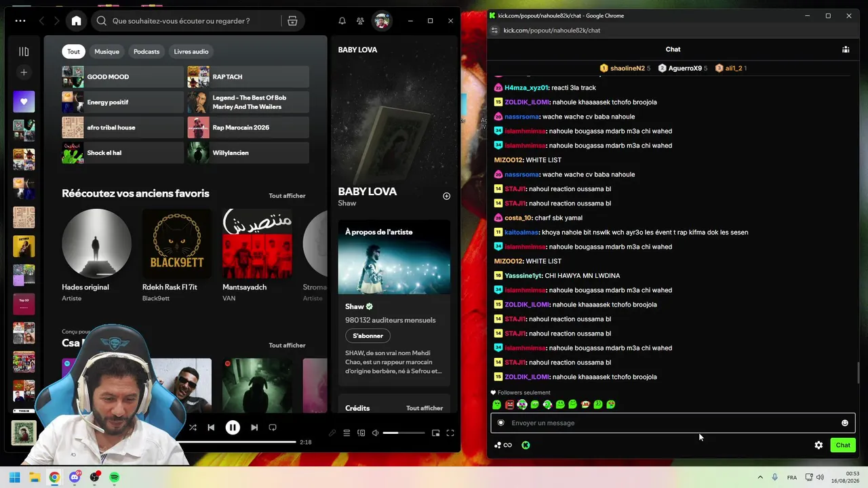This screenshot has width=868, height=488.
Task: Pause the current song
Action: pyautogui.click(x=233, y=428)
